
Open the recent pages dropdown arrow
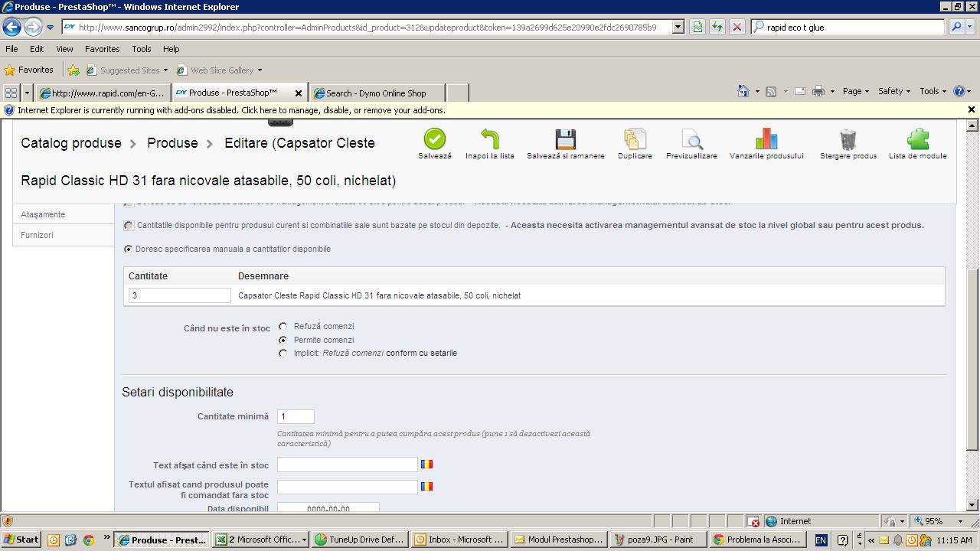(x=50, y=28)
